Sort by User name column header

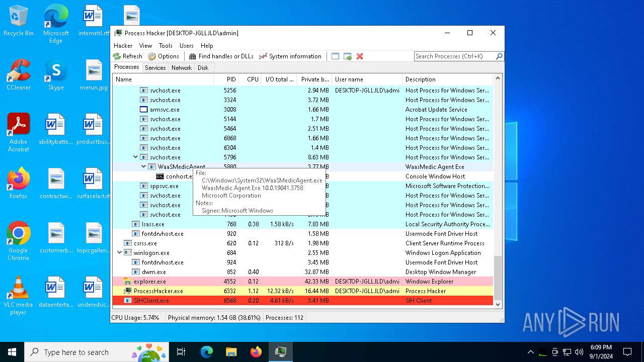pyautogui.click(x=367, y=79)
